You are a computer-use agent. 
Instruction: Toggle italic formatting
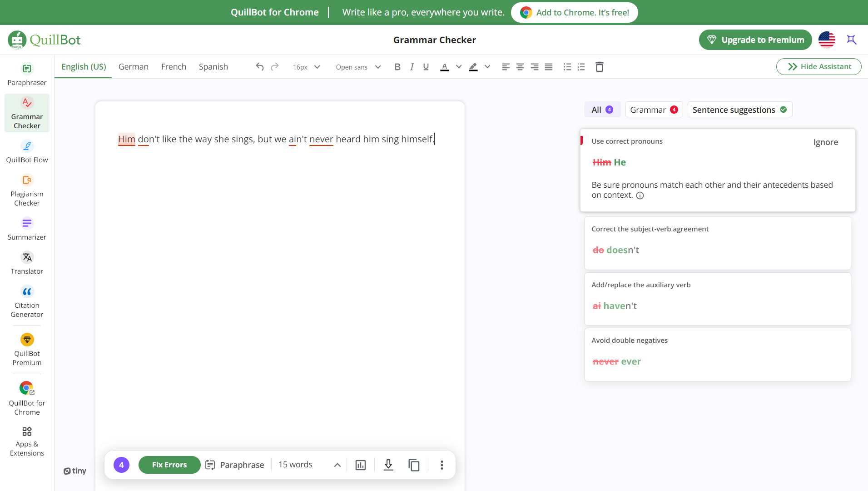point(412,67)
